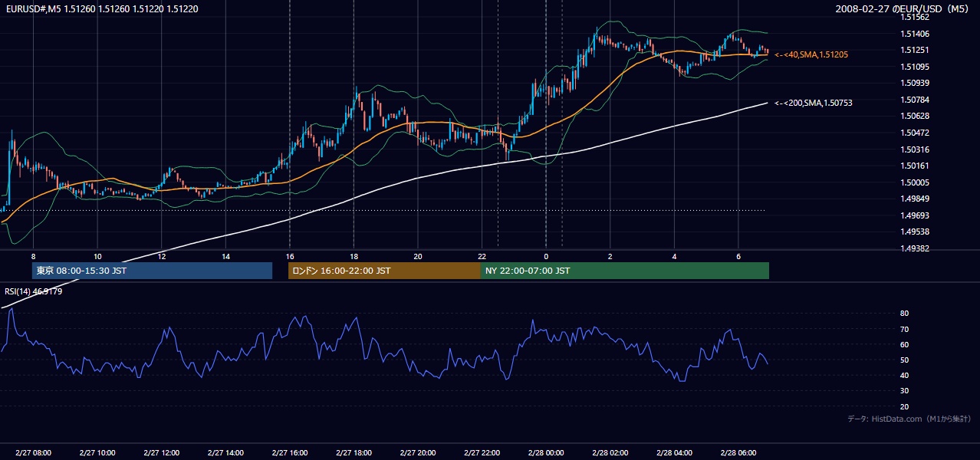Click price axis value 1.50628
This screenshot has width=980, height=460.
point(915,116)
